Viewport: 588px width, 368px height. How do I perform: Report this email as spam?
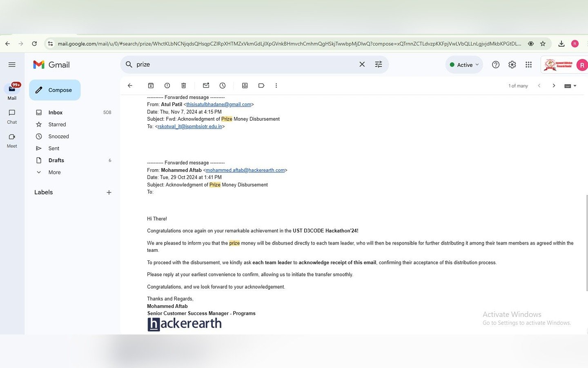[x=167, y=85]
